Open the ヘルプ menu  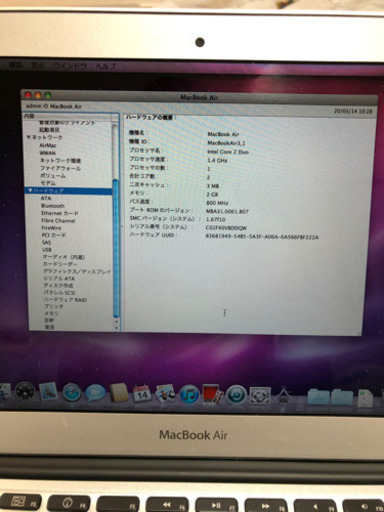tap(106, 66)
